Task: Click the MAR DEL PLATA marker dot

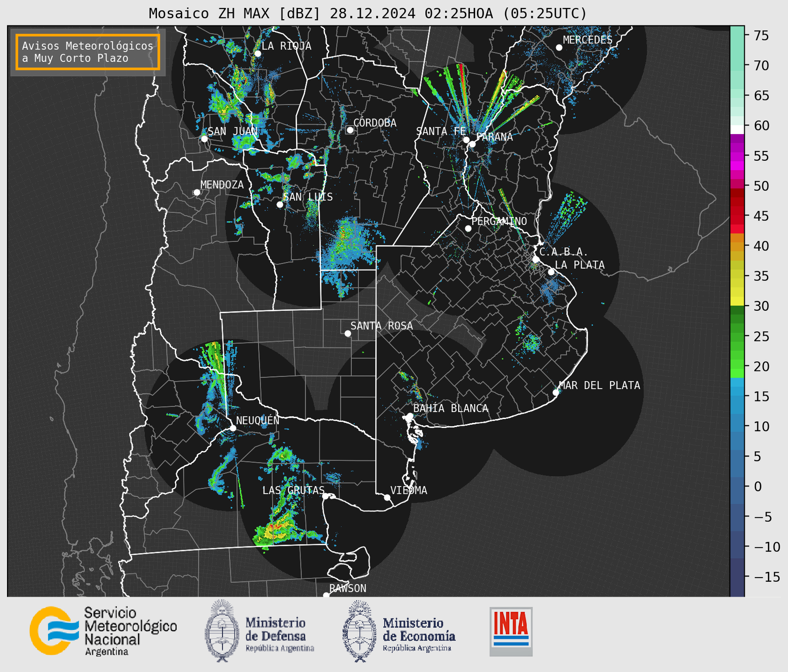Action: tap(556, 392)
